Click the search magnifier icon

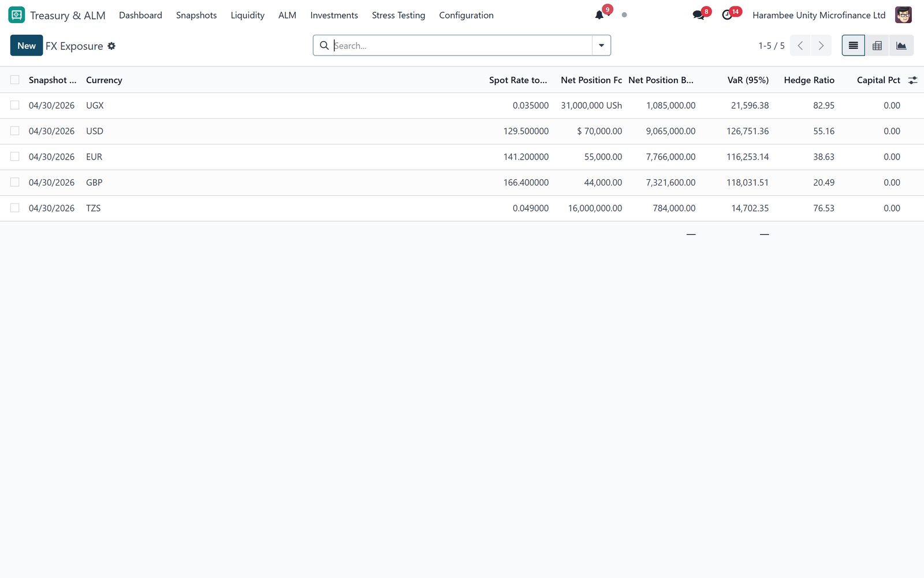click(x=324, y=45)
